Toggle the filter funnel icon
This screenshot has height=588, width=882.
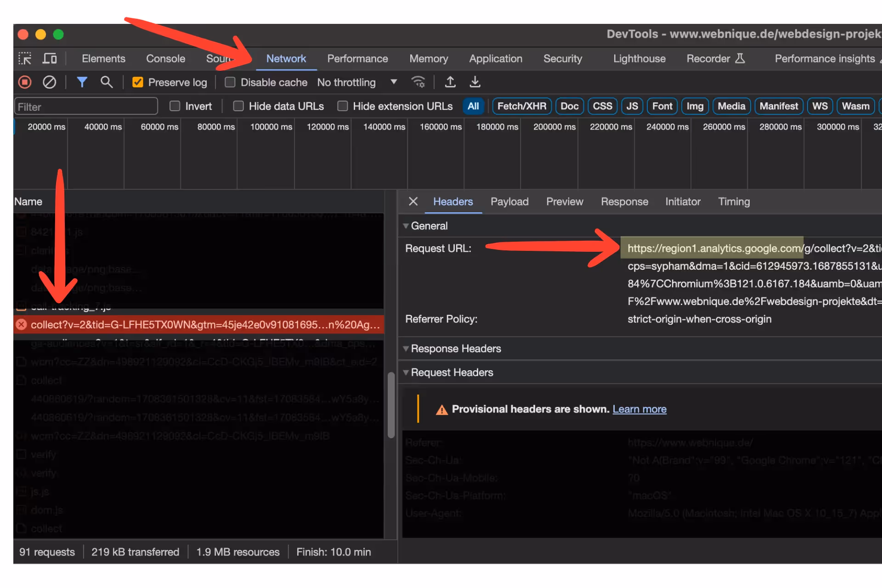click(82, 82)
